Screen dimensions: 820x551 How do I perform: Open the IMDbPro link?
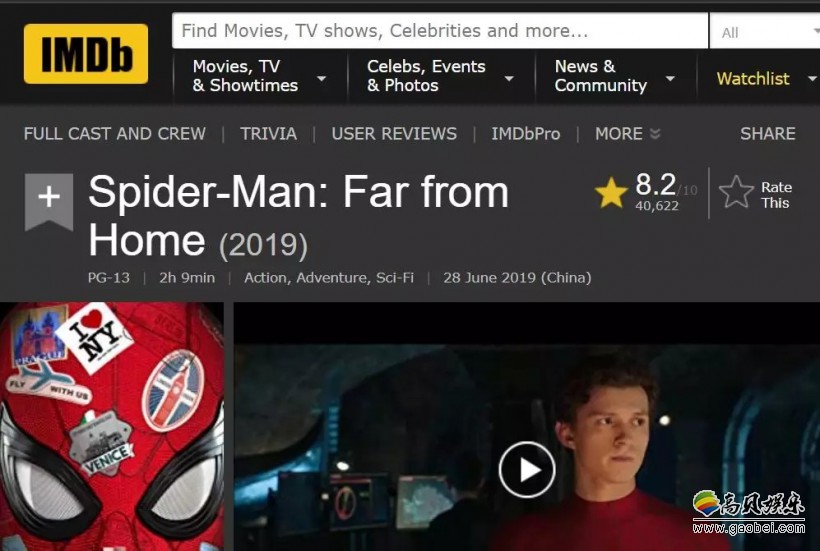(x=526, y=134)
